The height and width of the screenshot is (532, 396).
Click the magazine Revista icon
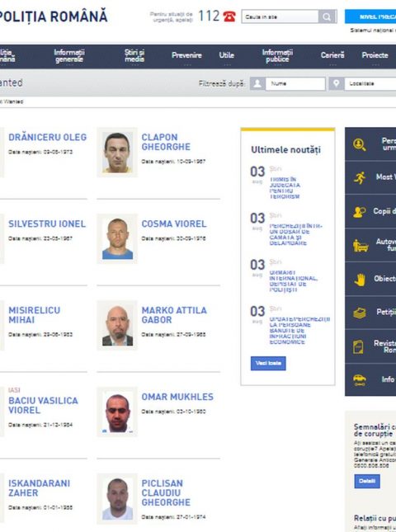tap(358, 346)
